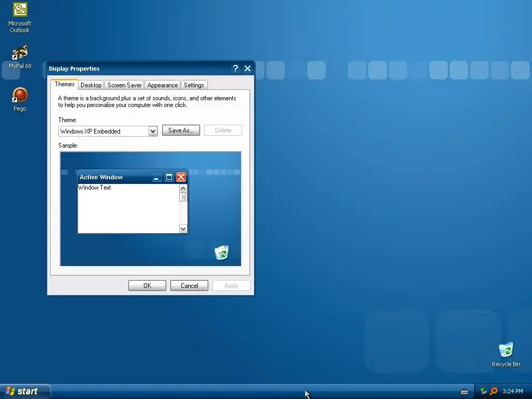Click the 3:24 PM clock
This screenshot has width=532, height=399.
pos(513,391)
